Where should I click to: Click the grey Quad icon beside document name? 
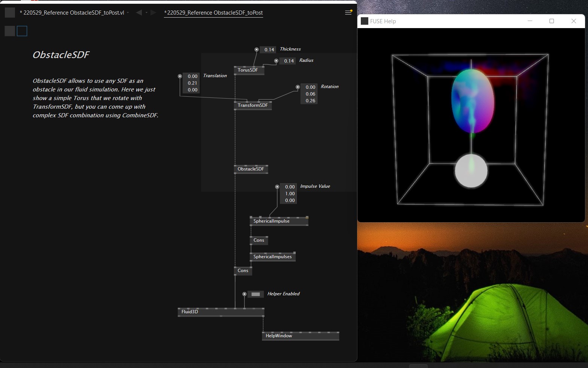coord(10,12)
